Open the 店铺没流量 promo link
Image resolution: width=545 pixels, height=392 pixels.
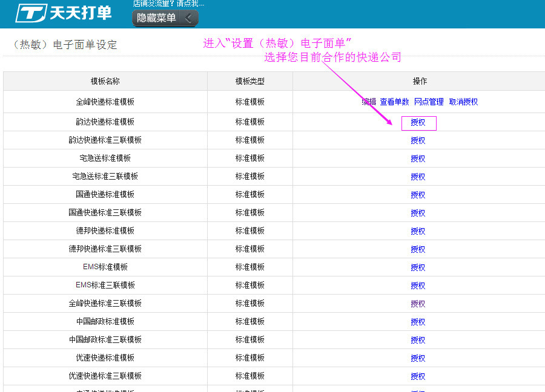pos(168,4)
